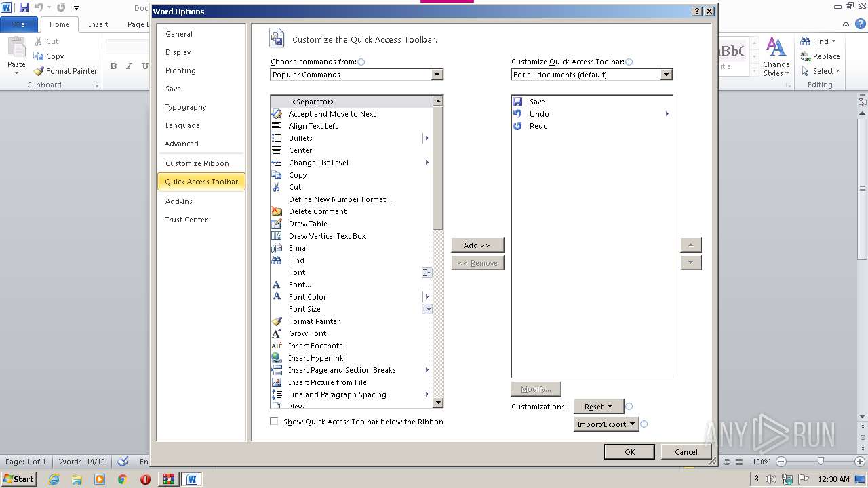
Task: Choose the Grow Font command
Action: click(351, 333)
